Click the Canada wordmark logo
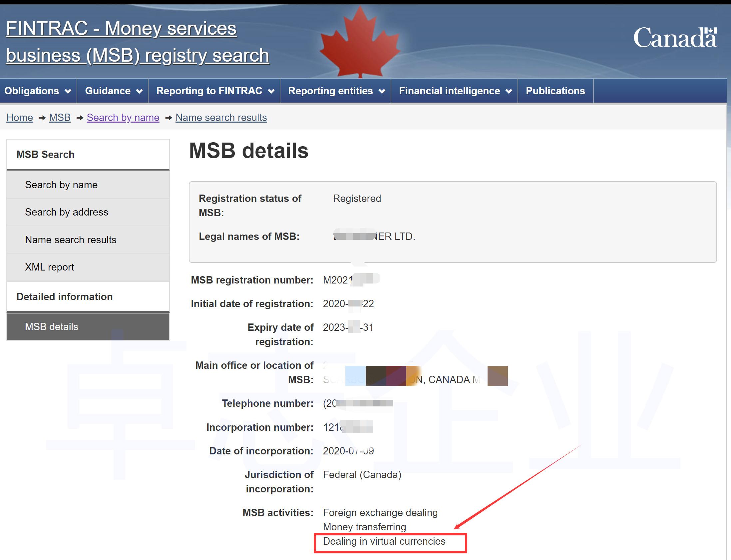This screenshot has height=560, width=731. (675, 38)
